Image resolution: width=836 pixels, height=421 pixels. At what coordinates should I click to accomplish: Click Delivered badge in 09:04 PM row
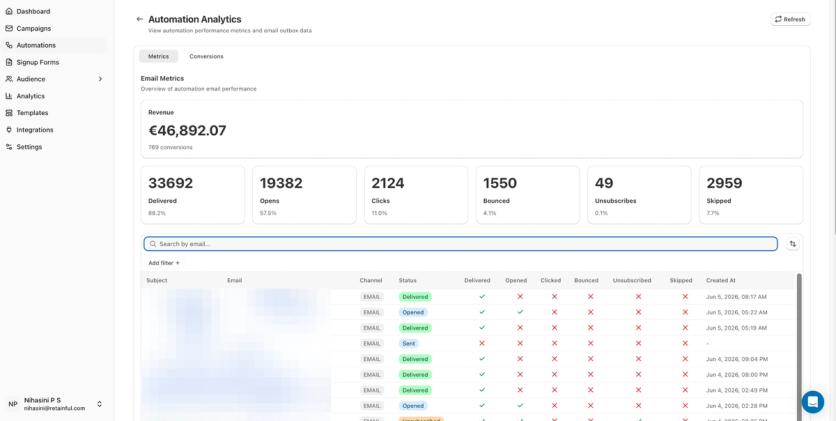click(415, 359)
